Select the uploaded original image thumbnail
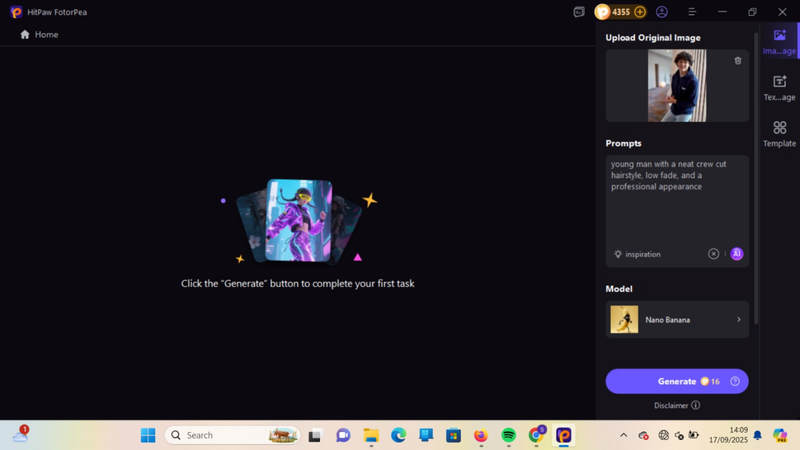The height and width of the screenshot is (450, 800). click(x=677, y=85)
